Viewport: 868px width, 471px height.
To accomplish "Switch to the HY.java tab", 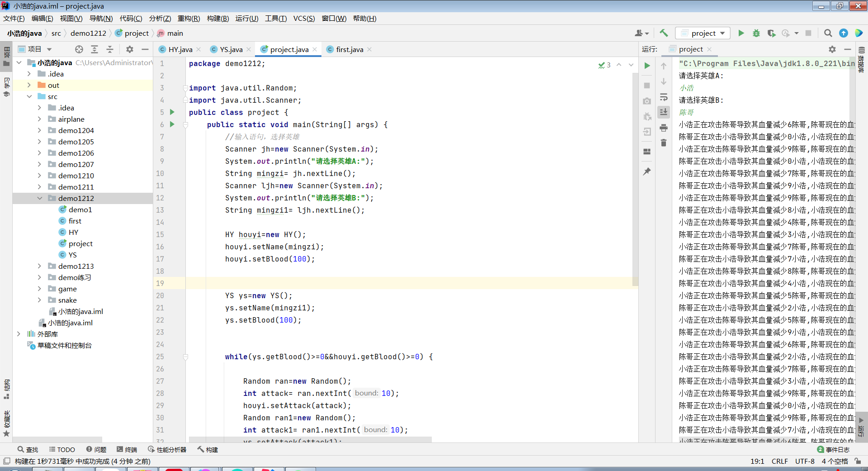I will pyautogui.click(x=180, y=49).
